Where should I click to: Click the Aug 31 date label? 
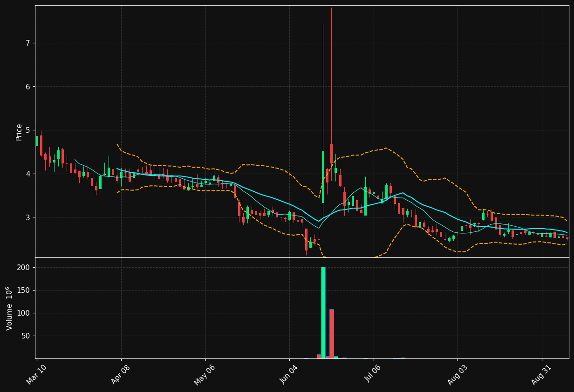tap(542, 374)
